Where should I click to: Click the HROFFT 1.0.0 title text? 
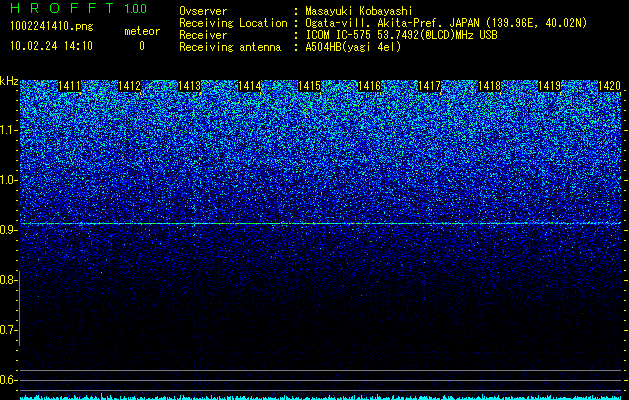(78, 8)
